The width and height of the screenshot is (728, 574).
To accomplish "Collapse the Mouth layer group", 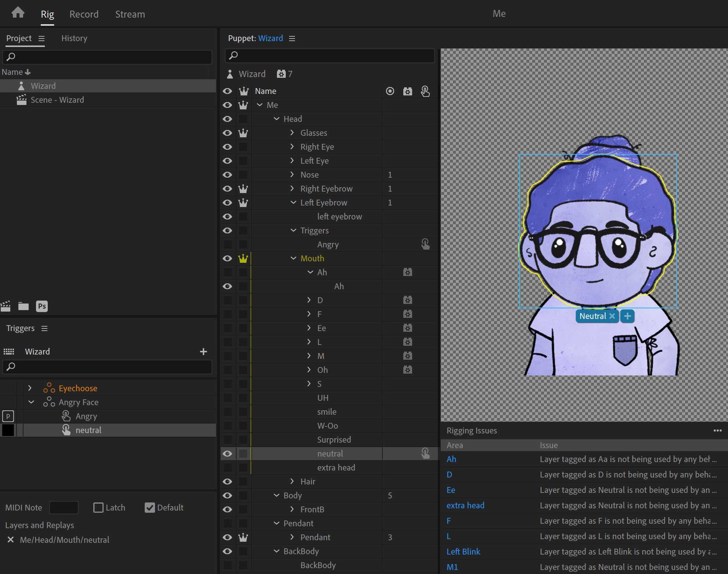I will click(x=293, y=258).
